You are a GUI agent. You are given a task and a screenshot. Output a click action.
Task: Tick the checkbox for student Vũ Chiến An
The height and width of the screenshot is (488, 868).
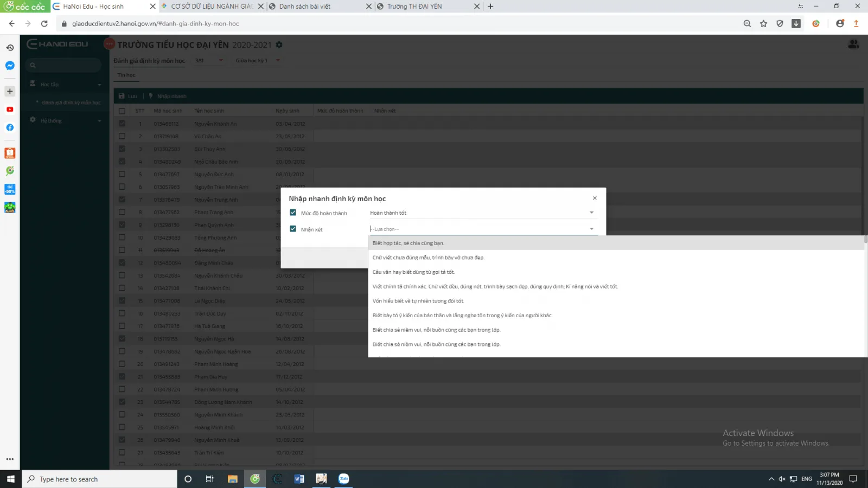coord(122,136)
